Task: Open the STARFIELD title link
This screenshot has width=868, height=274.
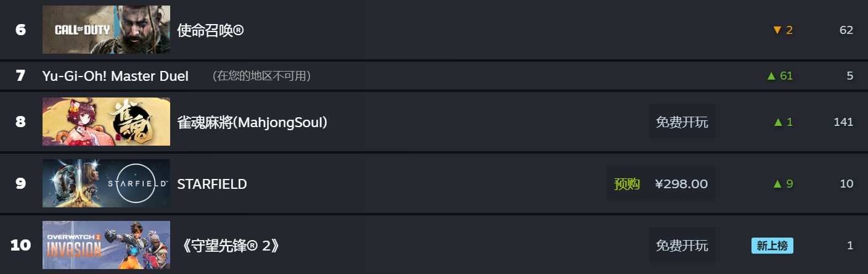Action: (x=211, y=184)
